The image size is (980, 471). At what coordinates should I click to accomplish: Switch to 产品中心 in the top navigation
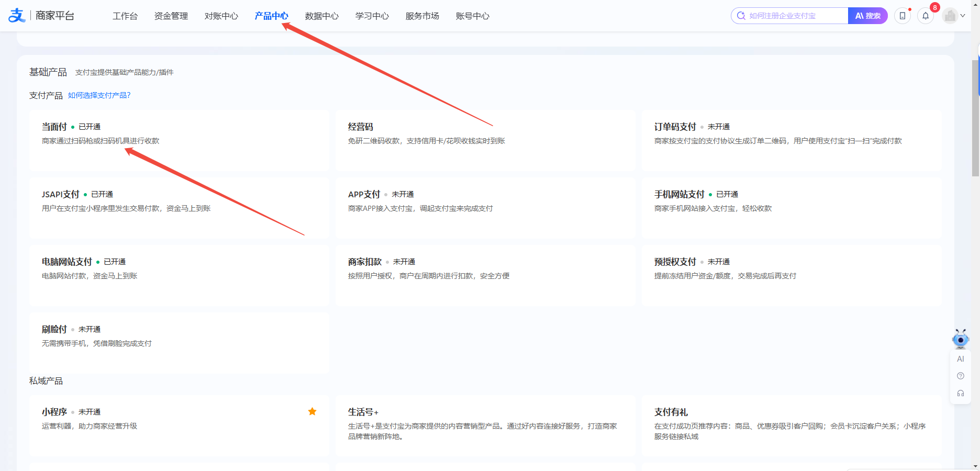271,16
